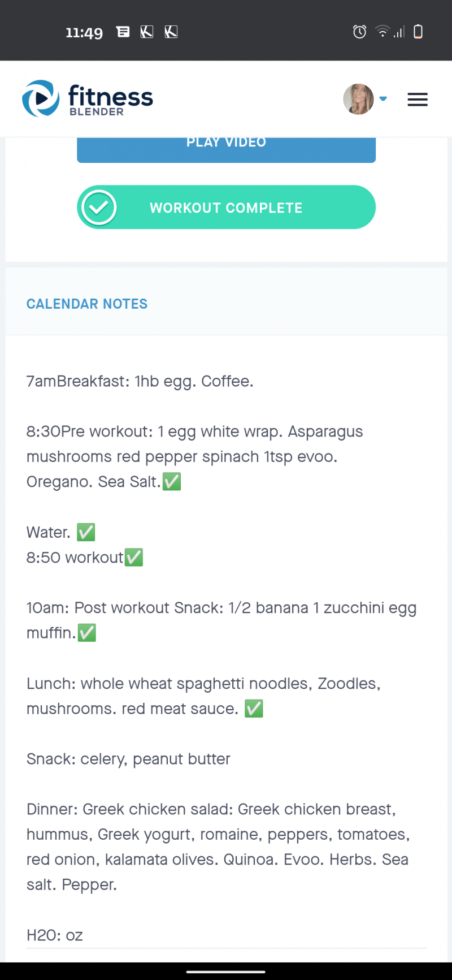Screen dimensions: 452x980
Task: Click the green check after muffin
Action: (87, 633)
